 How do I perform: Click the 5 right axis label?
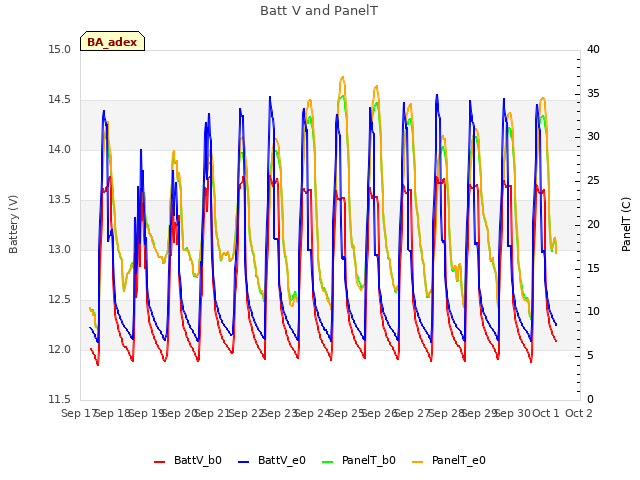(590, 356)
